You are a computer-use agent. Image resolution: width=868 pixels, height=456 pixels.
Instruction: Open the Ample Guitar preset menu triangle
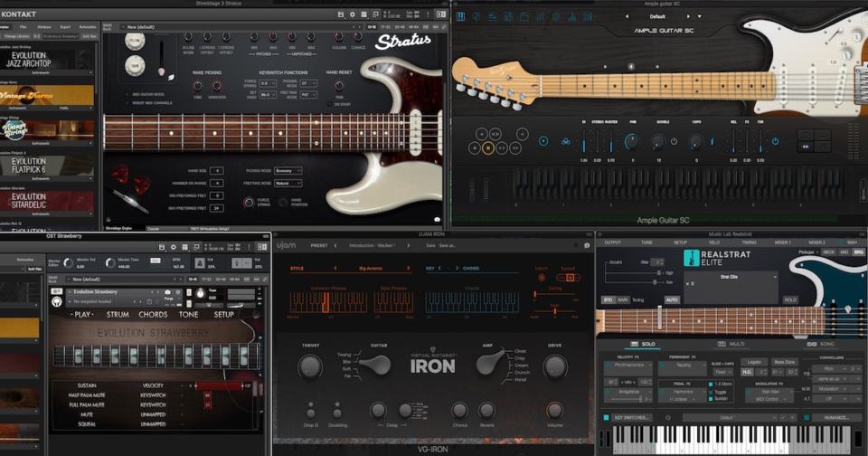coord(699,16)
